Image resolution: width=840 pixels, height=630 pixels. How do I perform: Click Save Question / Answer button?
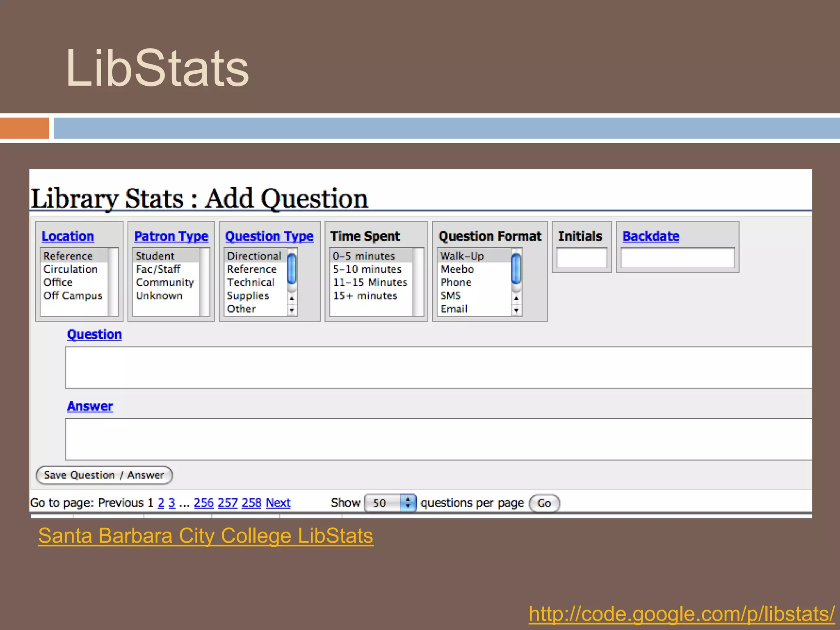click(x=104, y=475)
